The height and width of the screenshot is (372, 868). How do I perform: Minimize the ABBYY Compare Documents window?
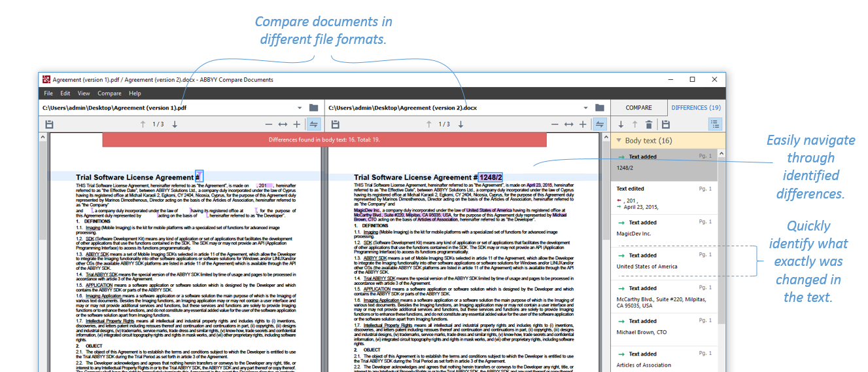pyautogui.click(x=672, y=80)
